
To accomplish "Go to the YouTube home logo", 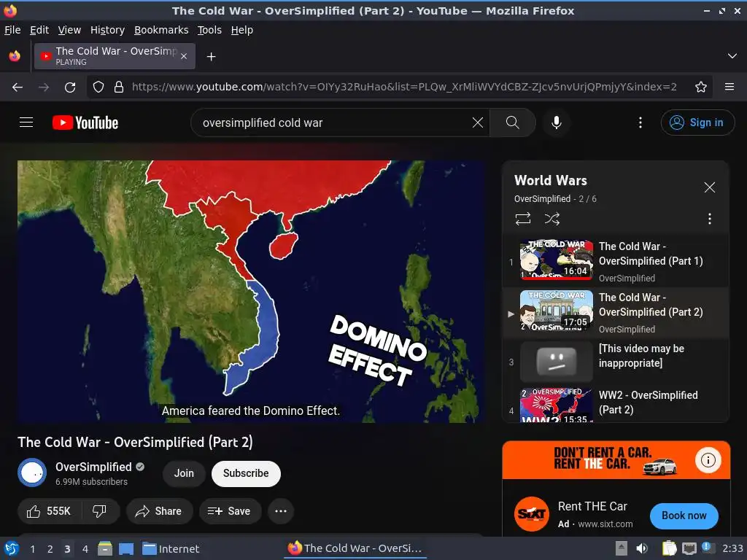I will coord(85,122).
